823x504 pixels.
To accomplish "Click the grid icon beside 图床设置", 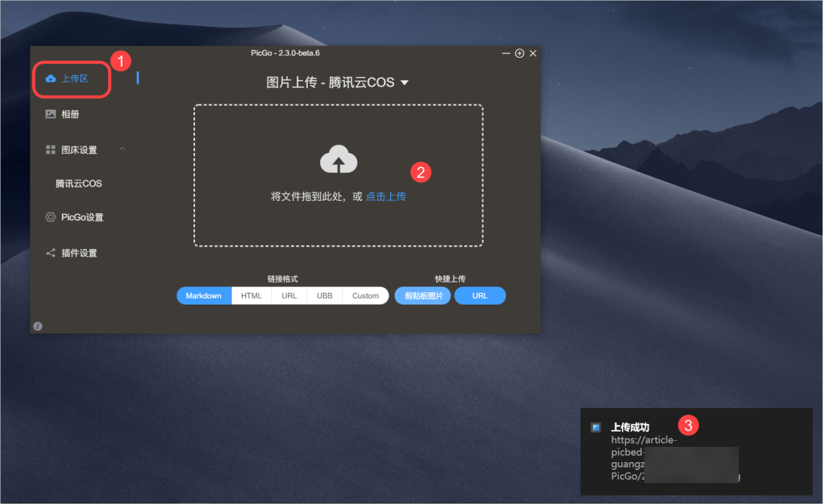I will (50, 150).
